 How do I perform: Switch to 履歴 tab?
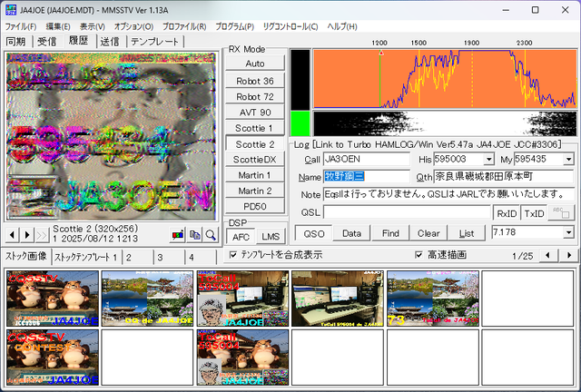pos(79,41)
